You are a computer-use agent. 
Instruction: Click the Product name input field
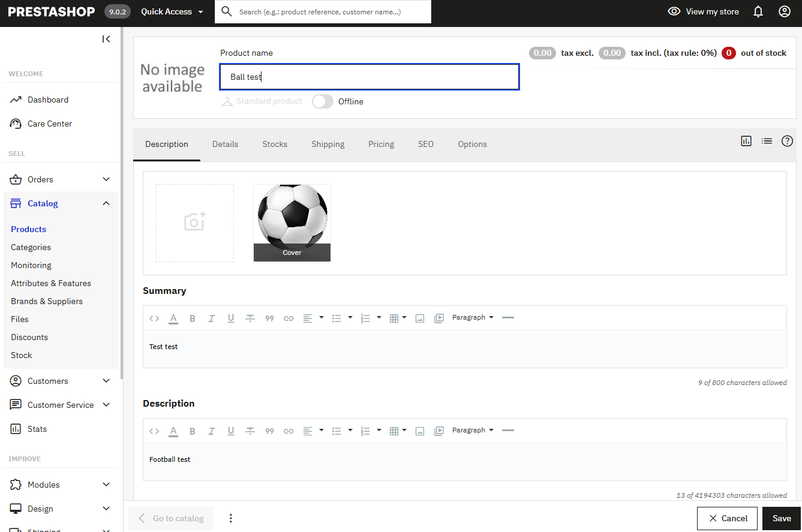[370, 77]
